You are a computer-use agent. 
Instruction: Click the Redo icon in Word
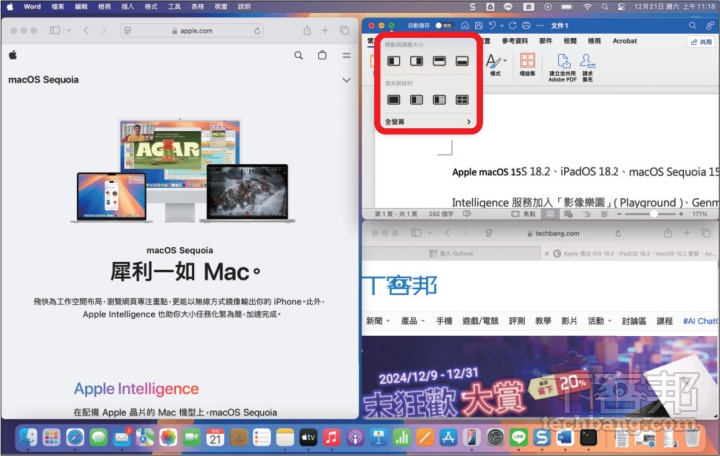(512, 26)
